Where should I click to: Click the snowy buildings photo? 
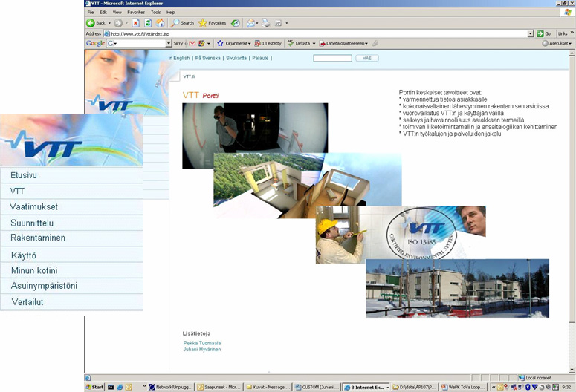click(x=457, y=288)
